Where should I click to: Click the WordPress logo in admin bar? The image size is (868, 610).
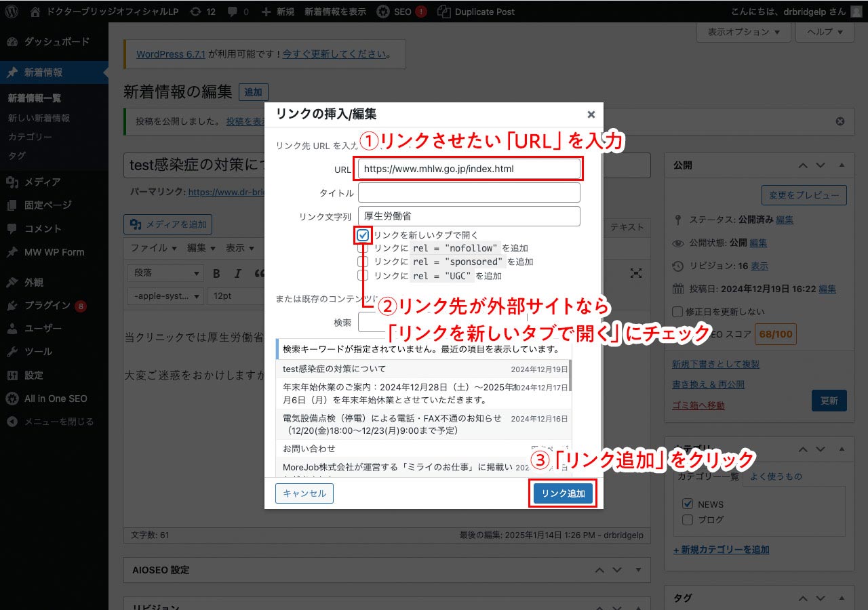12,12
